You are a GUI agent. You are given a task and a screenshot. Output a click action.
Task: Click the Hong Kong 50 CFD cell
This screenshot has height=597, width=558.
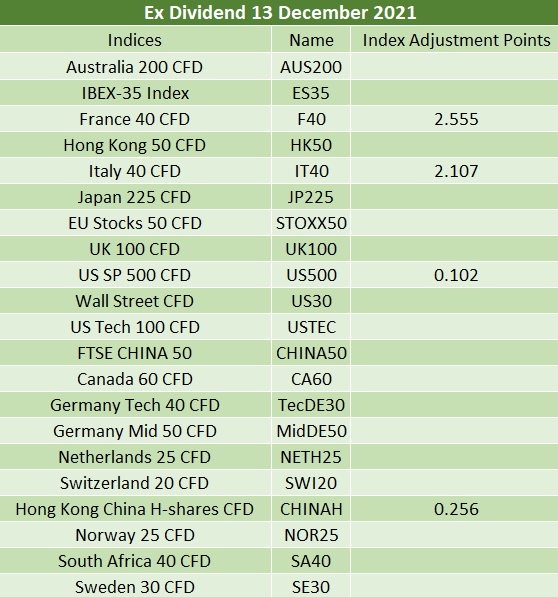(x=135, y=145)
